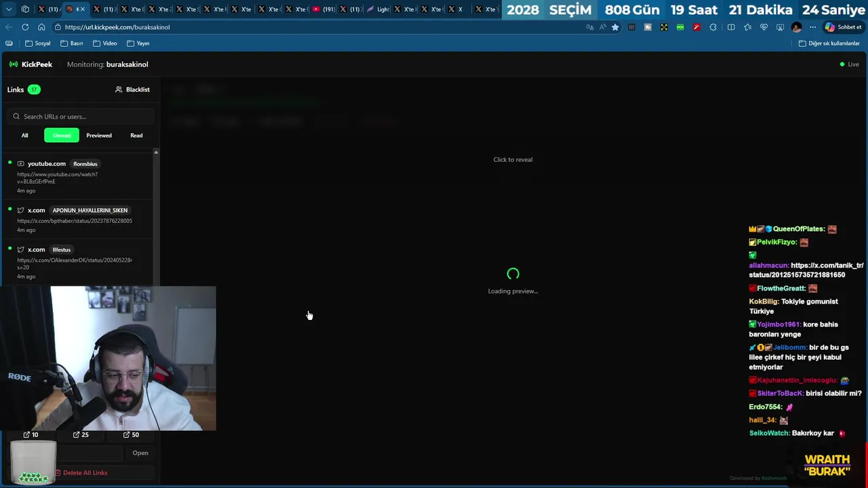Open the Video bookmarks folder
868x488 pixels.
pyautogui.click(x=105, y=43)
